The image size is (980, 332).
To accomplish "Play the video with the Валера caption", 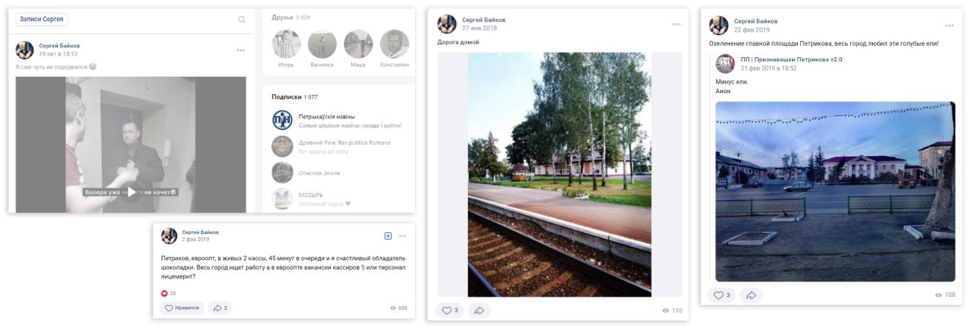I will tap(131, 192).
